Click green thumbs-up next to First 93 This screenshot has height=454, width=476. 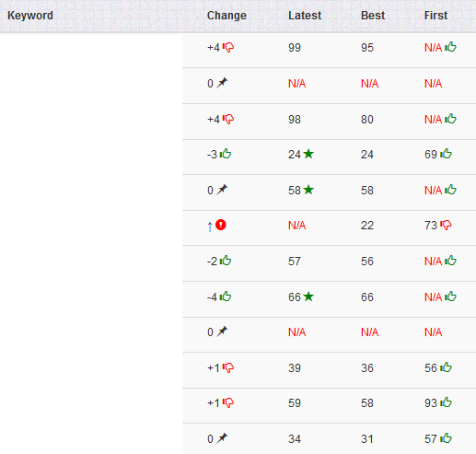click(446, 402)
